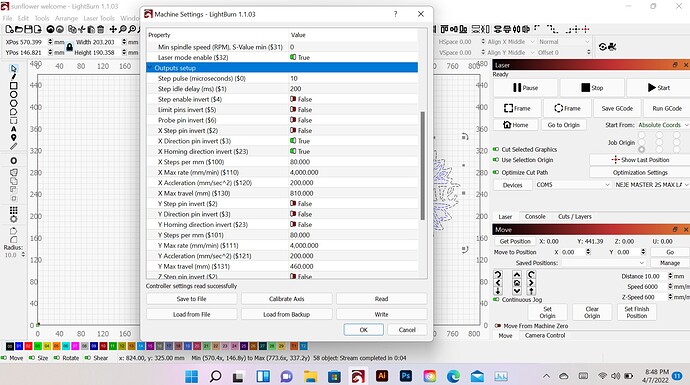Viewport: 690px width, 385px height.
Task: Switch to the Cuts / Layers tab
Action: (575, 216)
